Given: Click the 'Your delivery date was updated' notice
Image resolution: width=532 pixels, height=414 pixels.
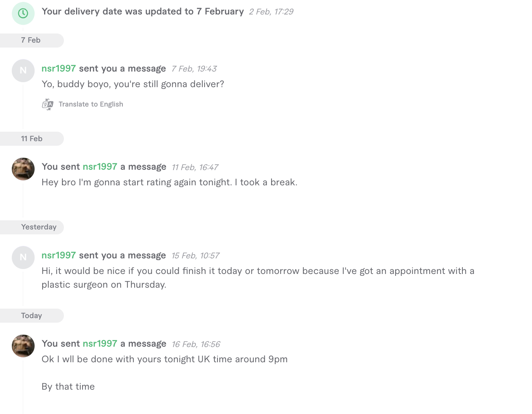Looking at the screenshot, I should (143, 11).
